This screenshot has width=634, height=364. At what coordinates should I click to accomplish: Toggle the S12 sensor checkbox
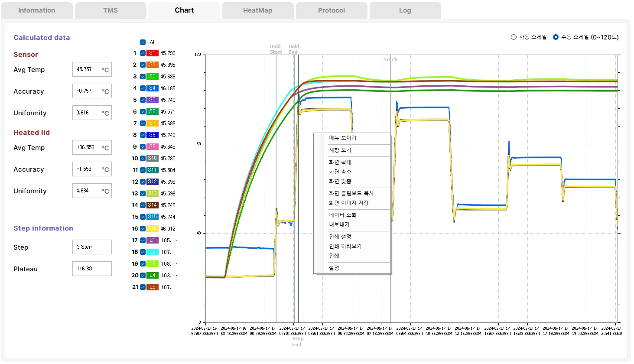click(143, 182)
